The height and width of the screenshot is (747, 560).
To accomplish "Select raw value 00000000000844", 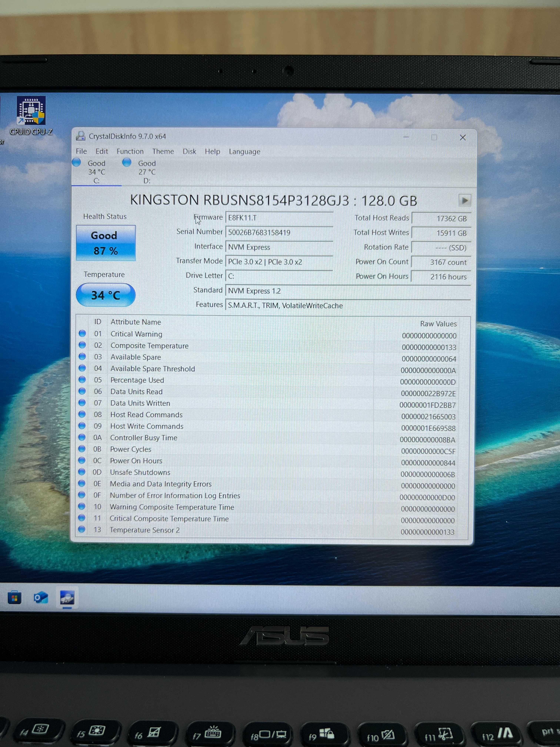I will [428, 463].
